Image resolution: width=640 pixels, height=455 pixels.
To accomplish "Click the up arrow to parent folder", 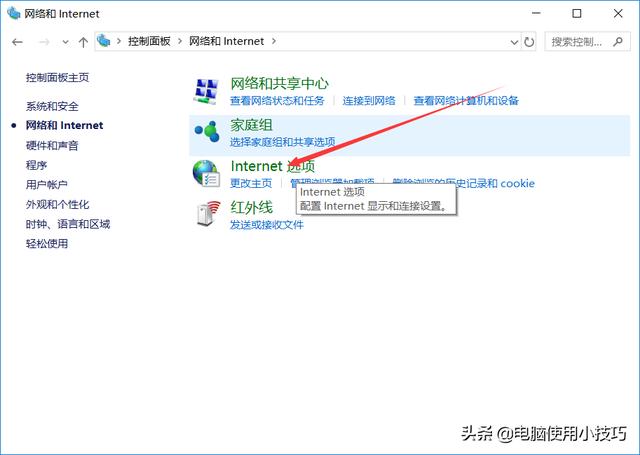I will 83,42.
